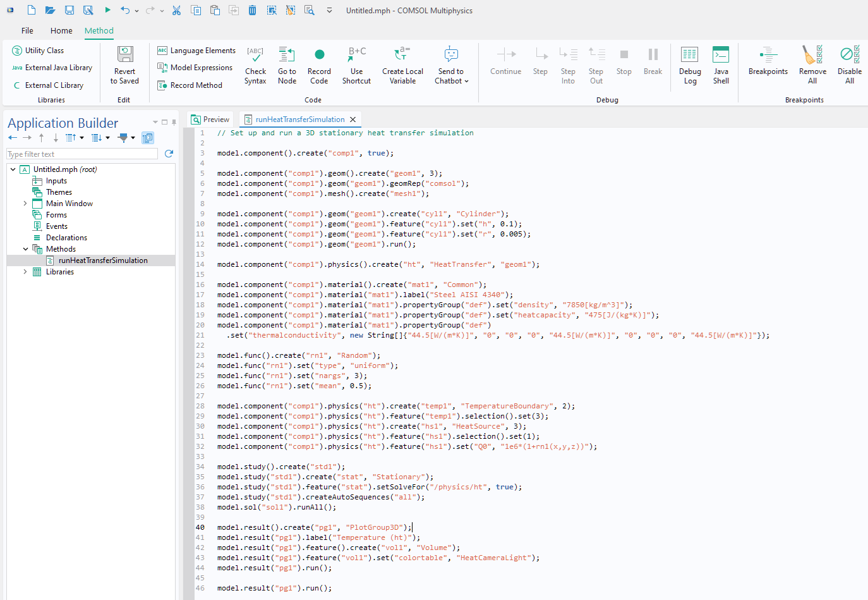This screenshot has width=868, height=600.
Task: Click Utility Class in Libraries group
Action: (38, 51)
